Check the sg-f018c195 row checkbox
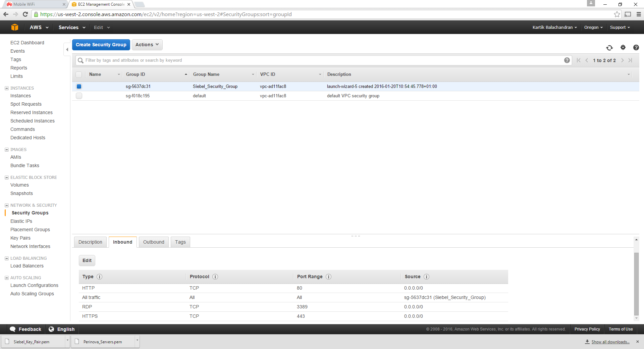Viewport: 644px width, 349px height. (x=79, y=96)
